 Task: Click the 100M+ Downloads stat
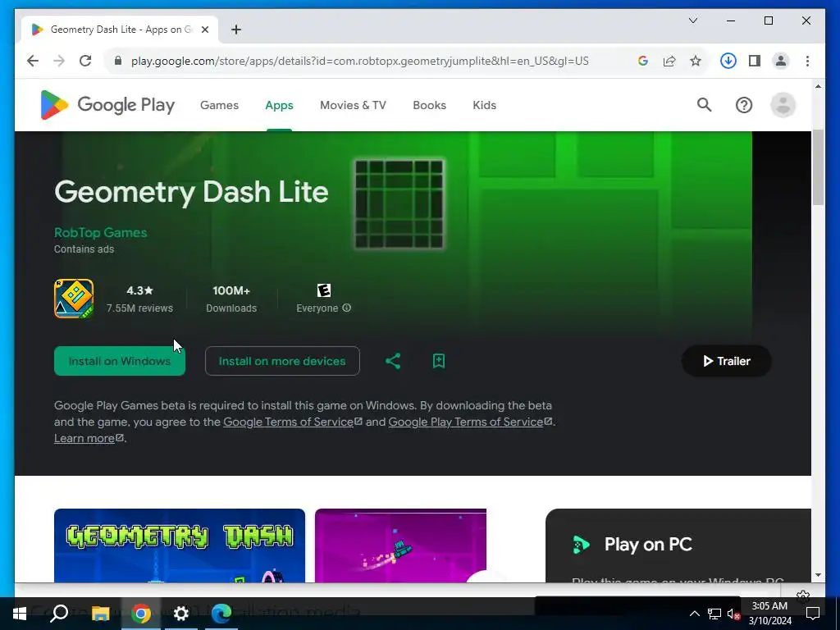(231, 299)
